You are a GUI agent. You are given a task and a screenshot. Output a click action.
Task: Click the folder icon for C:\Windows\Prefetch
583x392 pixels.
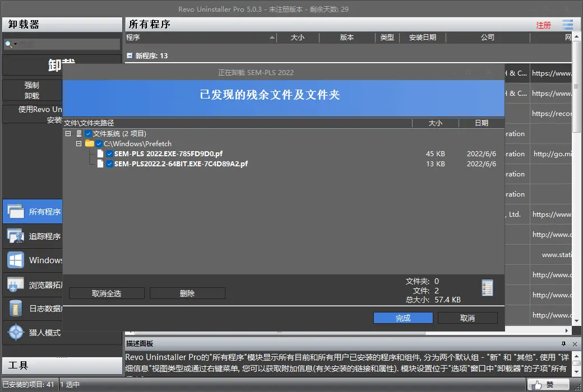89,143
